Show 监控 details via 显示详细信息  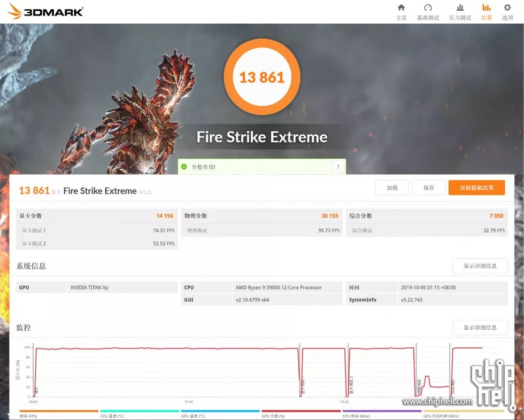point(480,328)
